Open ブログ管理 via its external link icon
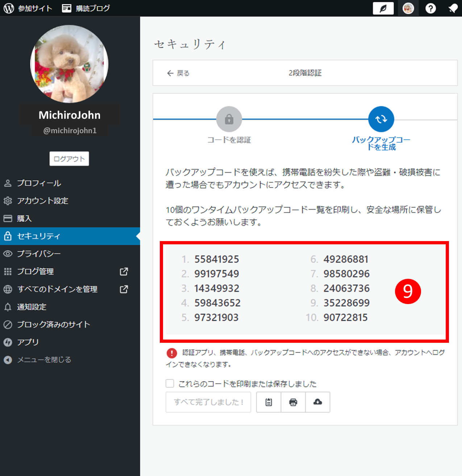The width and height of the screenshot is (462, 476). pyautogui.click(x=124, y=271)
